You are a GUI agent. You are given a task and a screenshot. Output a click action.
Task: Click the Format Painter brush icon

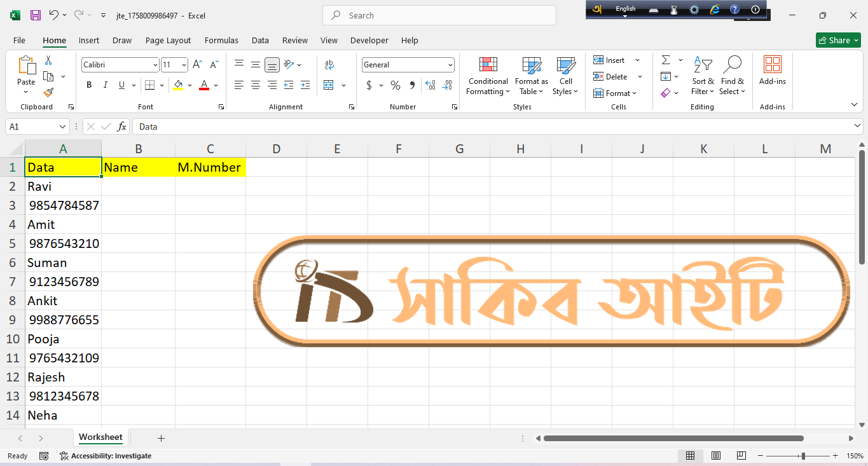point(48,93)
